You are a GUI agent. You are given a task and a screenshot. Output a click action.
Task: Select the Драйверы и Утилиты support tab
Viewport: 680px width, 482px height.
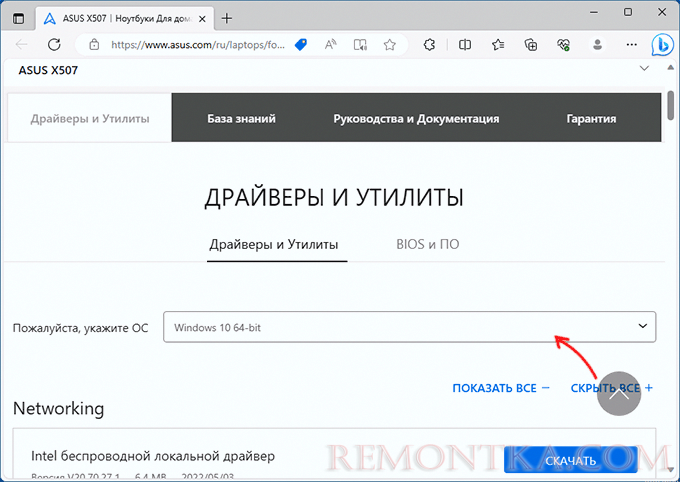90,118
